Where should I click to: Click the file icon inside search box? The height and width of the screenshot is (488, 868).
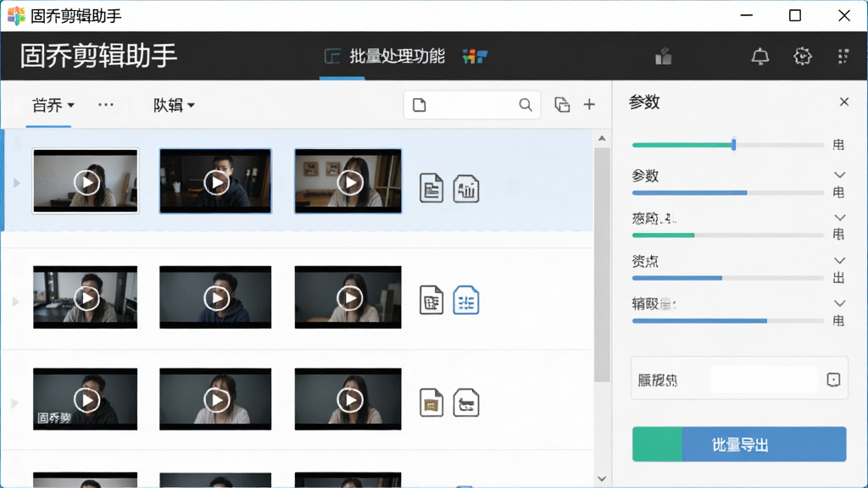point(419,104)
